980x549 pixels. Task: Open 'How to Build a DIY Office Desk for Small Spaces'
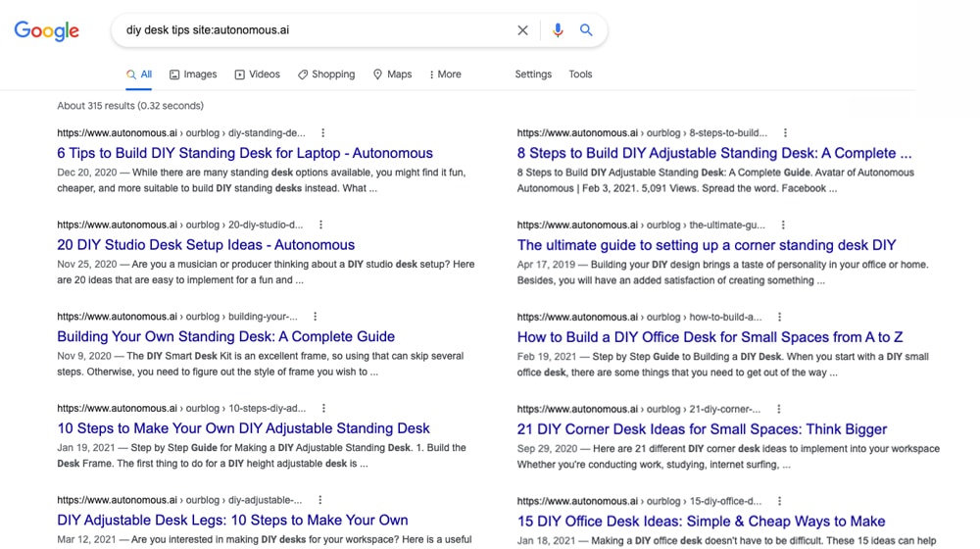710,337
